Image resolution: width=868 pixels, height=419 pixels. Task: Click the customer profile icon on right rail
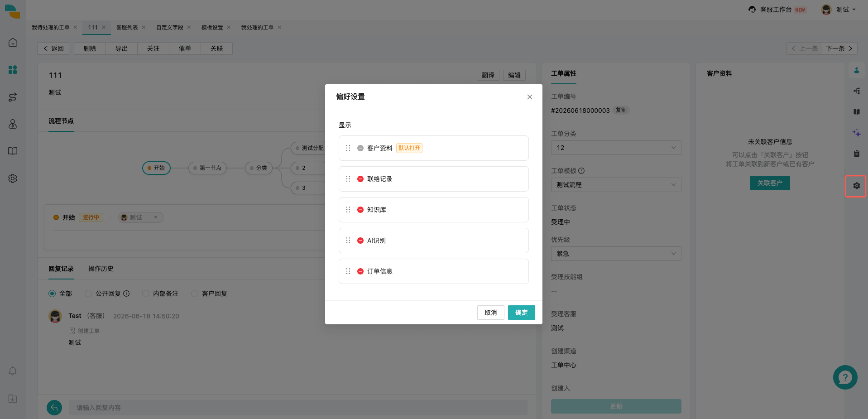(x=856, y=70)
